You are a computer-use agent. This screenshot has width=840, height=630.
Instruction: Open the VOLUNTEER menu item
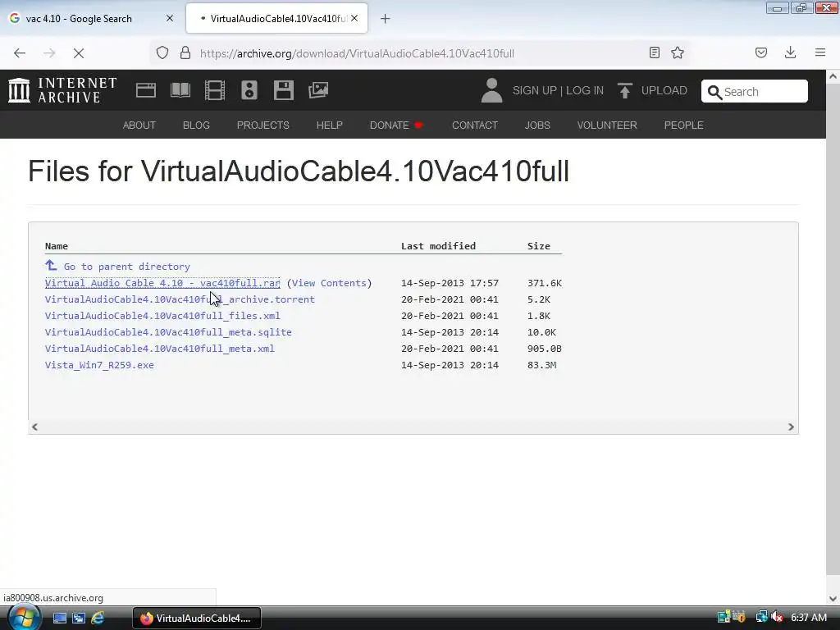click(607, 125)
